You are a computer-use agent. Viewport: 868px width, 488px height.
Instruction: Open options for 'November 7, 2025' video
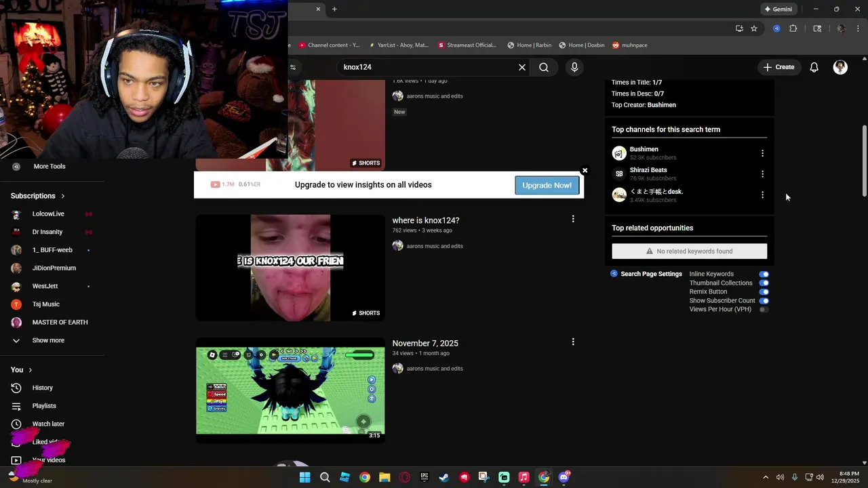[x=573, y=342]
